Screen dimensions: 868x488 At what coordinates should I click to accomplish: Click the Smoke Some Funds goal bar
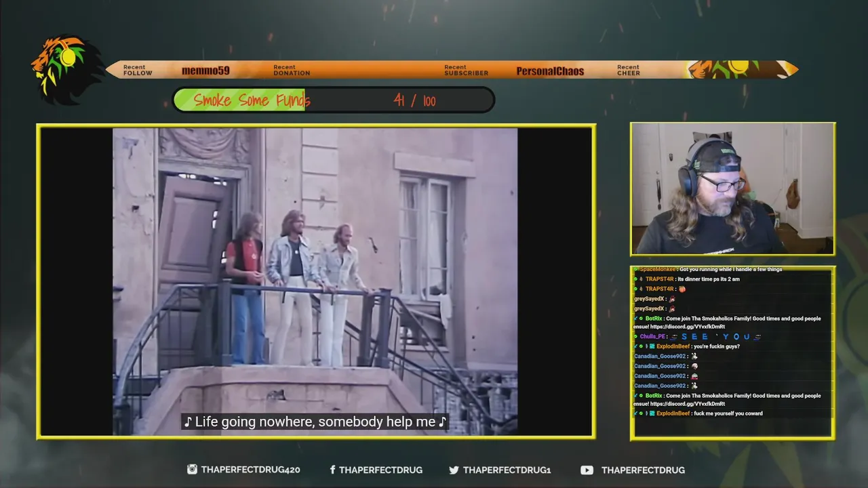334,100
